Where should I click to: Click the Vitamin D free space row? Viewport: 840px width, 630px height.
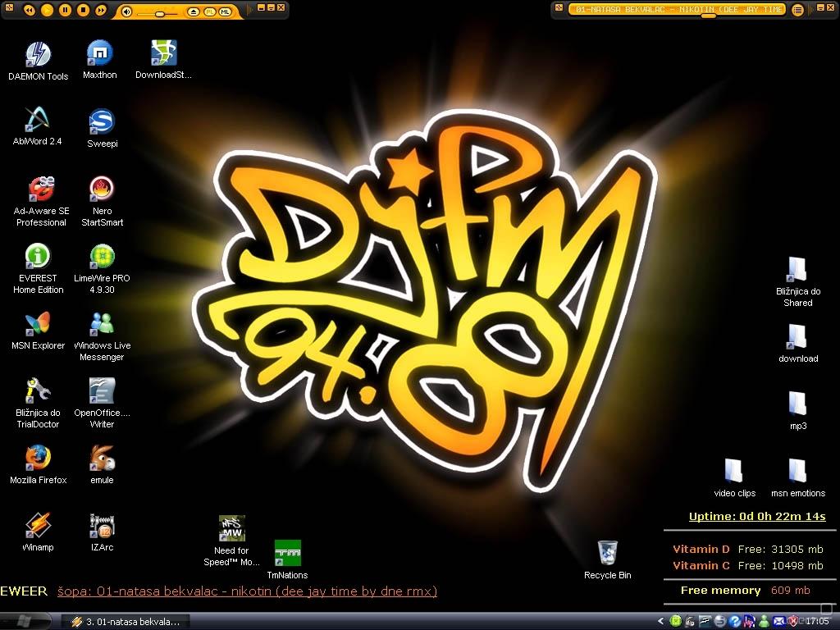[x=748, y=549]
